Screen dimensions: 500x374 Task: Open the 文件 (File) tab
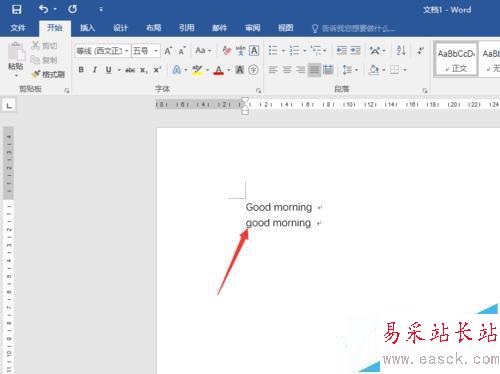18,28
